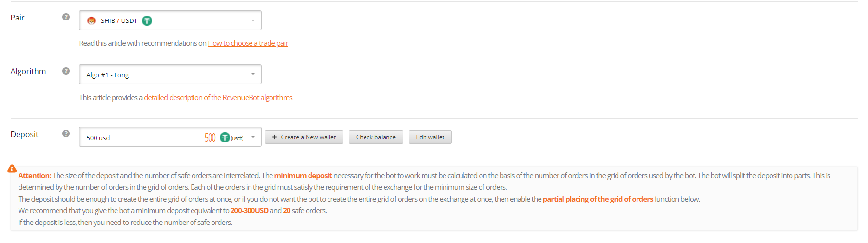
Task: Open detailed description of RevenueBot algorithms link
Action: tap(218, 98)
